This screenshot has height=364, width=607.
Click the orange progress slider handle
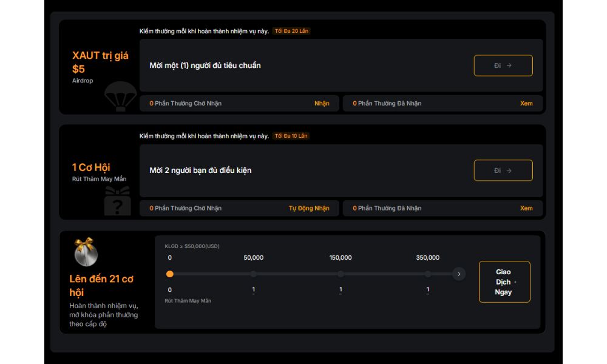click(x=170, y=274)
